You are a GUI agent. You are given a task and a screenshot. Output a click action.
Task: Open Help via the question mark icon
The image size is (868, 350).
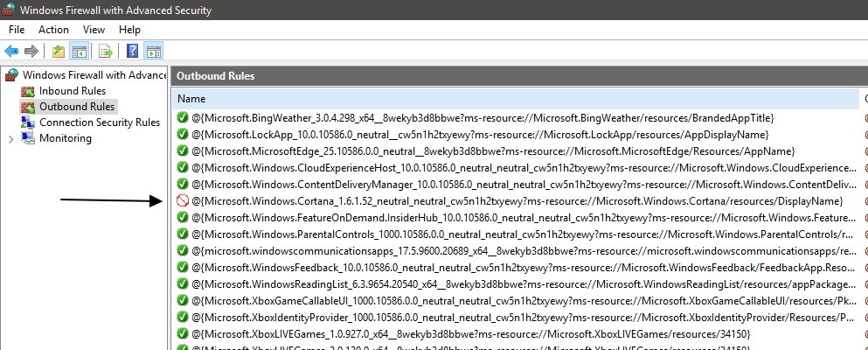pos(133,52)
